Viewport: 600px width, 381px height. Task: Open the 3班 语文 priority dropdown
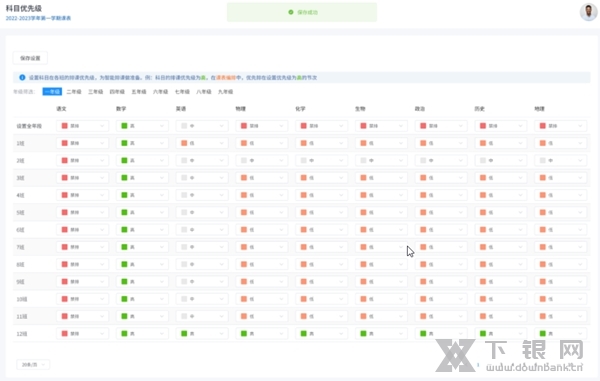click(82, 178)
